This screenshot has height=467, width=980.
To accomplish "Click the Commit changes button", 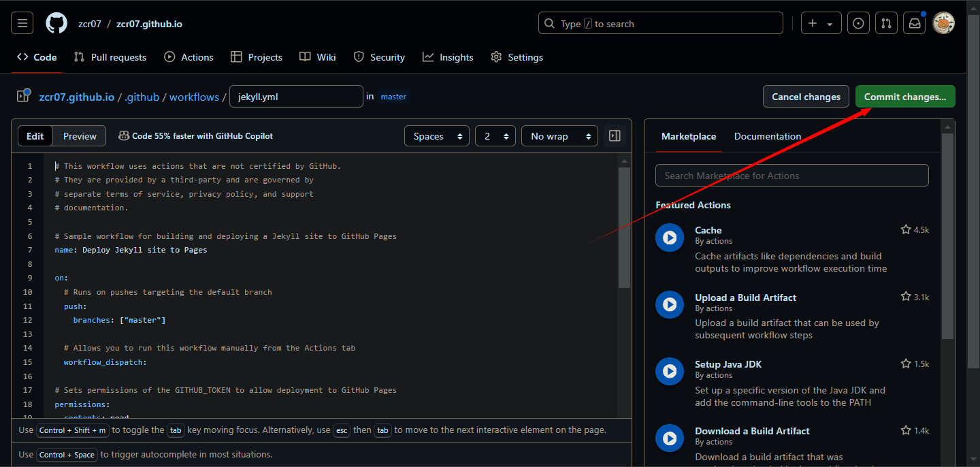I will 904,97.
